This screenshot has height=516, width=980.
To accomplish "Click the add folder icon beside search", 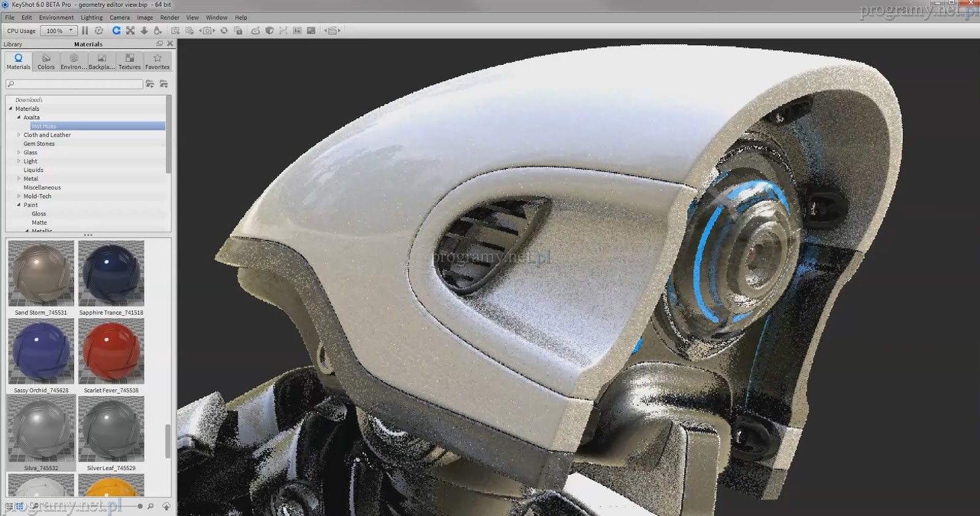I will (150, 84).
